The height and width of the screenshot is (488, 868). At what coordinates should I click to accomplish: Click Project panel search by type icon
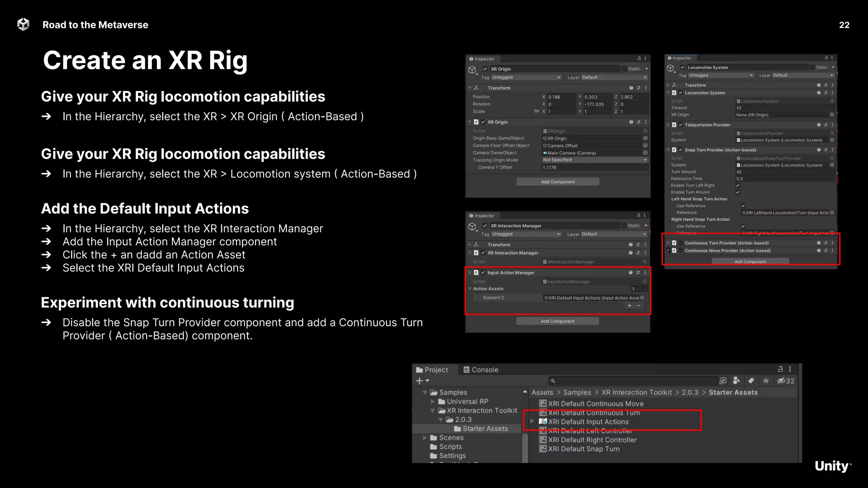click(737, 381)
